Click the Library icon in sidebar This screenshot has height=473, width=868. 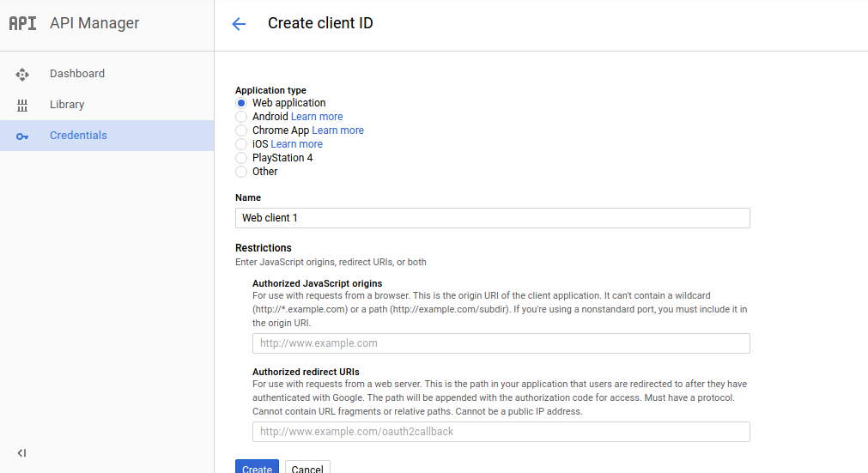tap(22, 106)
